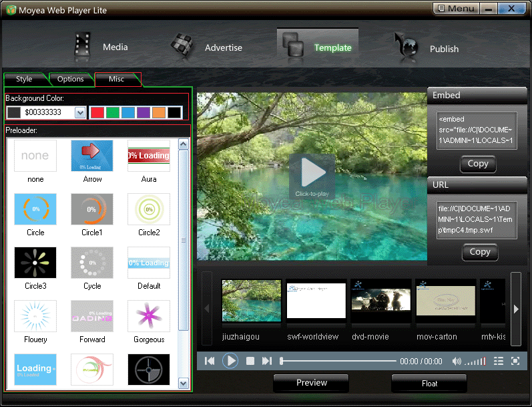The width and height of the screenshot is (532, 407).
Task: Pick the blue background color swatch
Action: (128, 112)
